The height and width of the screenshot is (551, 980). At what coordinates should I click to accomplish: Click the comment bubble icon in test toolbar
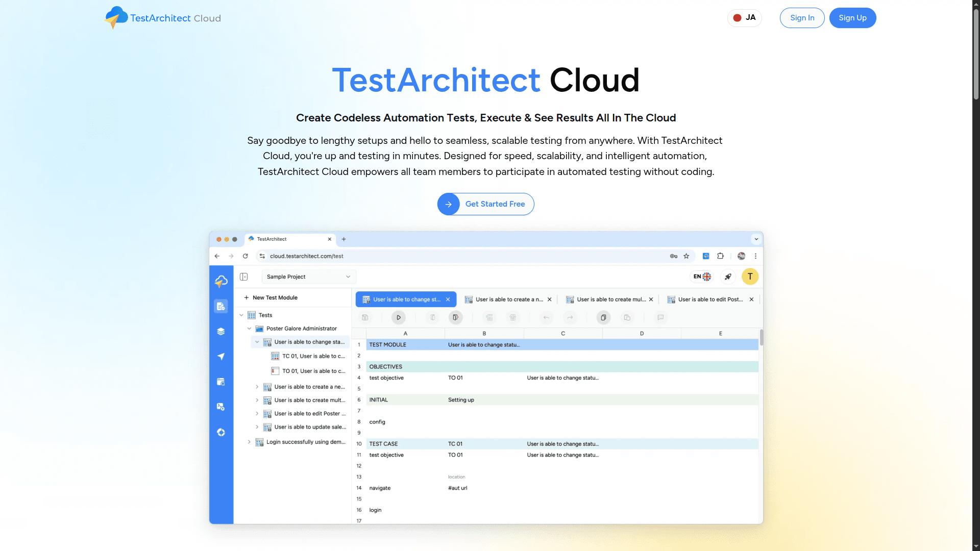[x=660, y=317]
